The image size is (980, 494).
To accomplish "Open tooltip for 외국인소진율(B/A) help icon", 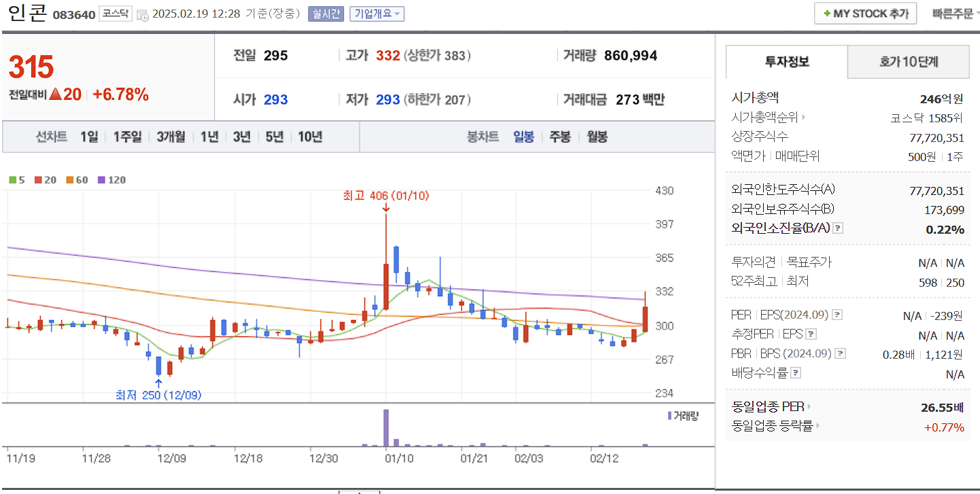I will click(x=838, y=230).
